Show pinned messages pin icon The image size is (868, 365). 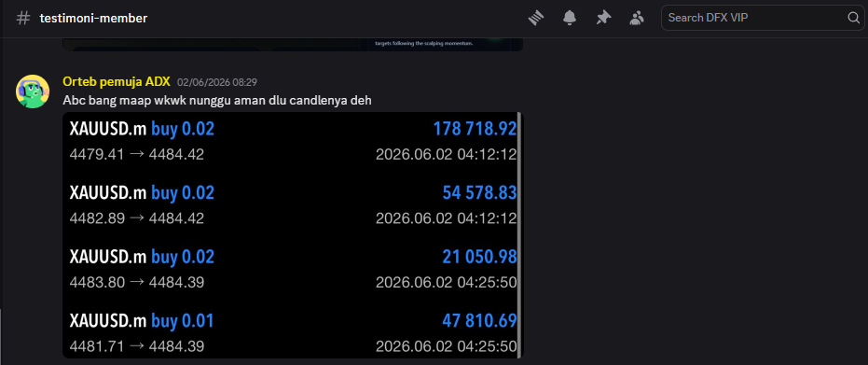click(x=603, y=18)
